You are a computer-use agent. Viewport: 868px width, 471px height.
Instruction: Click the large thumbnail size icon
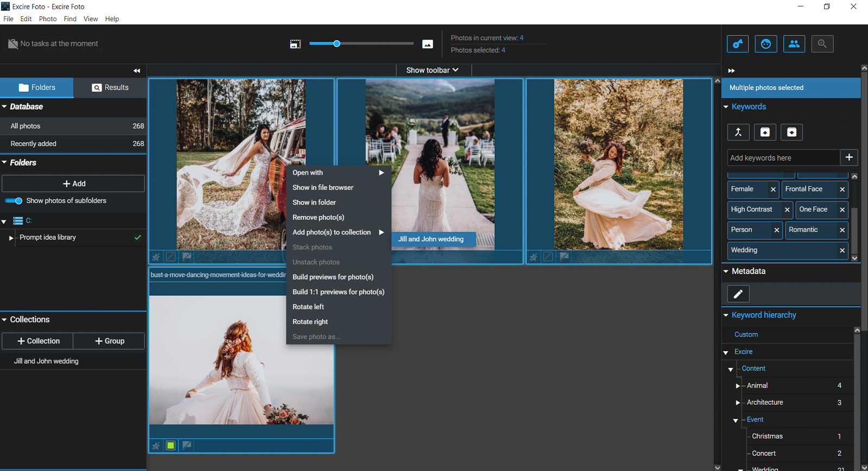click(x=427, y=44)
